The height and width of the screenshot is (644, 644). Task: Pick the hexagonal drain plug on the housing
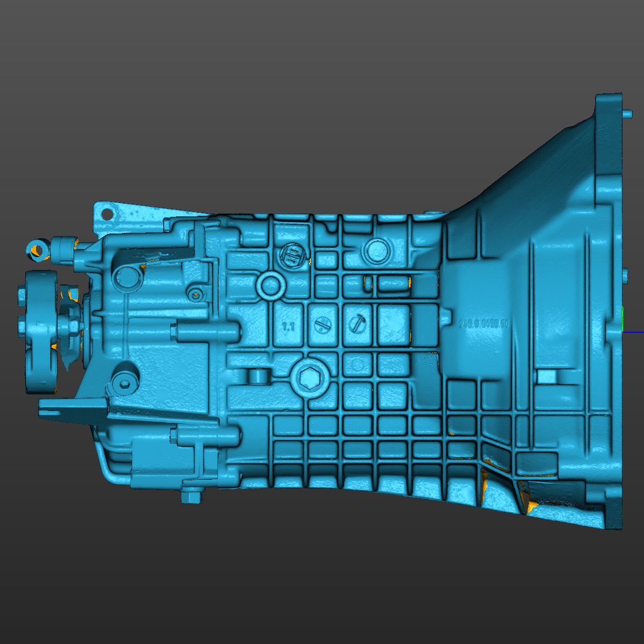tap(311, 378)
